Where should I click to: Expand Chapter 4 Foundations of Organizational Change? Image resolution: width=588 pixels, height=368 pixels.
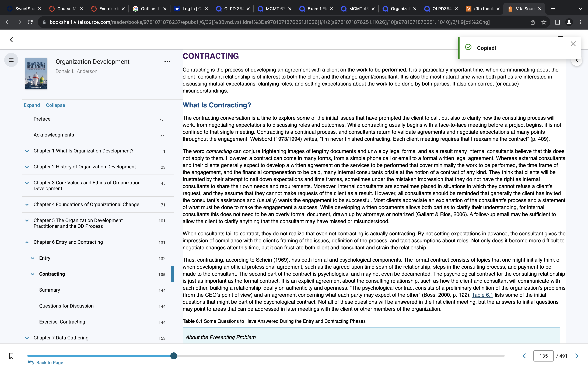pos(27,205)
